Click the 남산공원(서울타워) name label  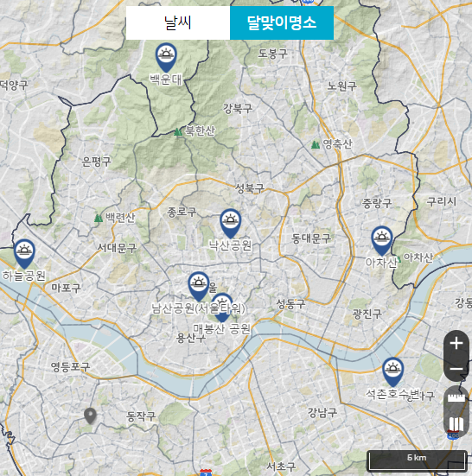coord(198,308)
